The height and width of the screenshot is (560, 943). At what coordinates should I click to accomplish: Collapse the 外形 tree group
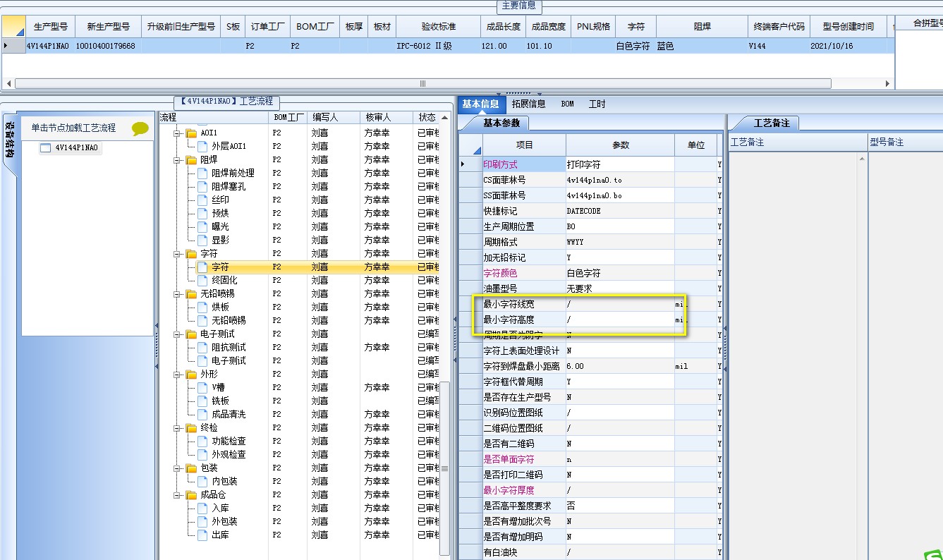click(x=177, y=375)
